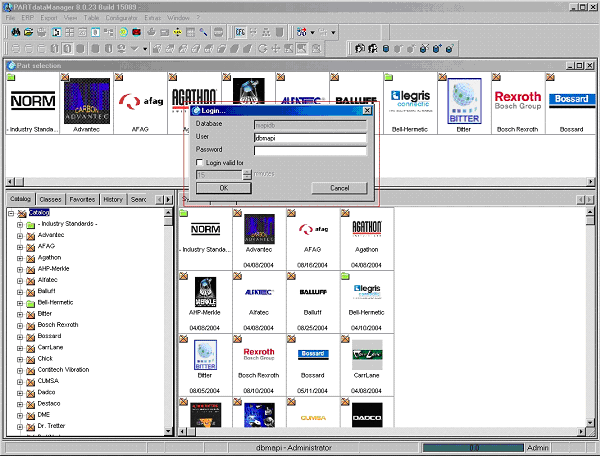The height and width of the screenshot is (457, 600).
Task: Switch to the History tab
Action: click(113, 199)
